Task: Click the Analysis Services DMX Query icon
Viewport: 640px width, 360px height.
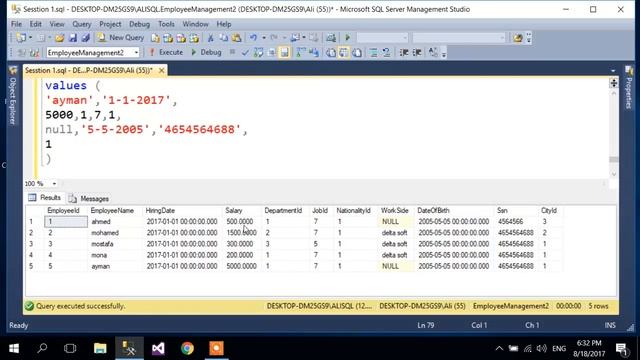Action: [181, 38]
